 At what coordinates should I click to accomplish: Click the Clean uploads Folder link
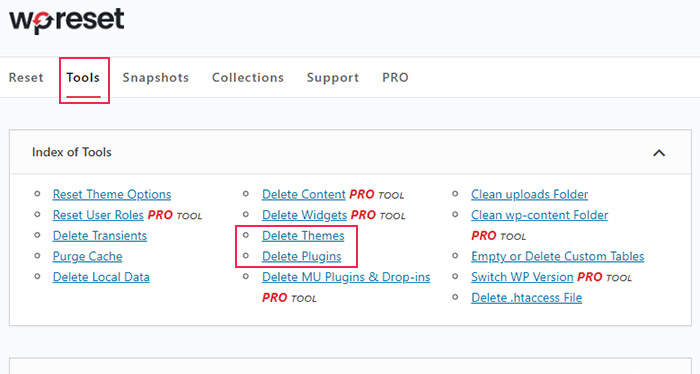[x=529, y=195]
